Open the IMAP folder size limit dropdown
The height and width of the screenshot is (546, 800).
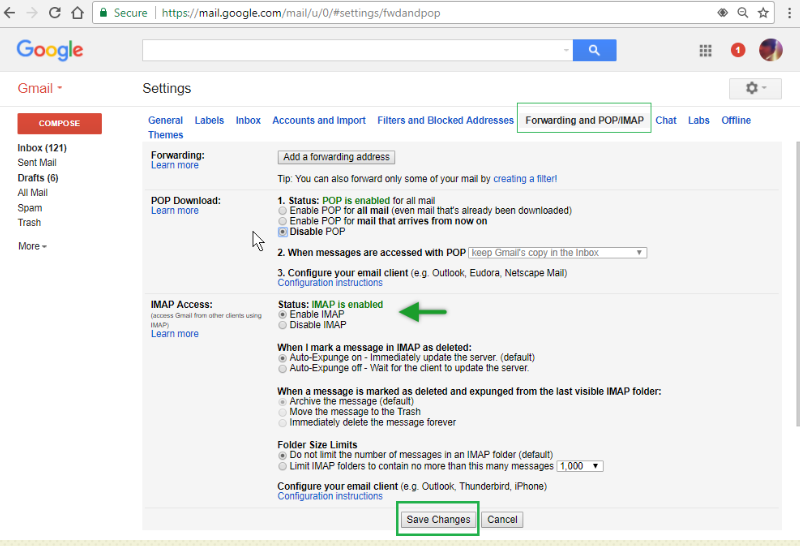[x=580, y=466]
